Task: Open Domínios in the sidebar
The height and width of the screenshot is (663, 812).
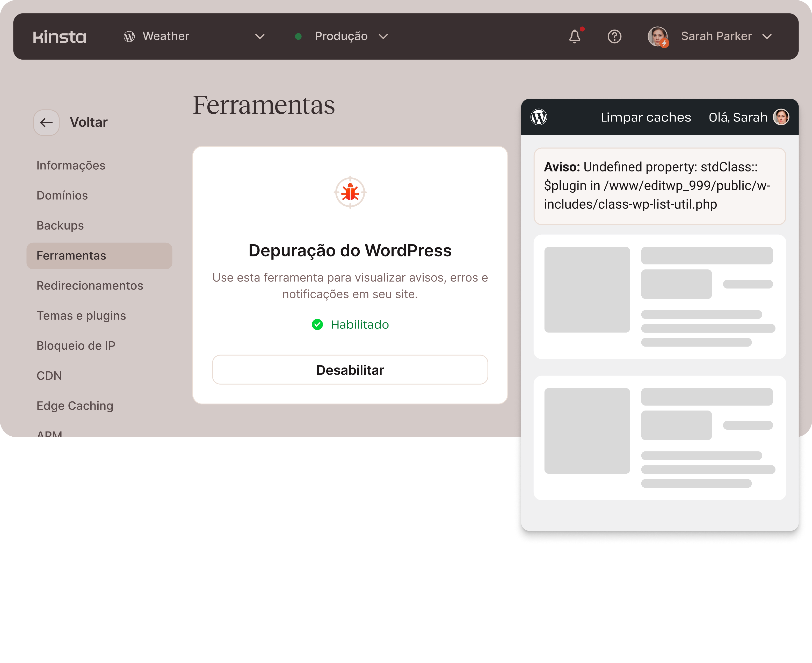Action: point(62,196)
